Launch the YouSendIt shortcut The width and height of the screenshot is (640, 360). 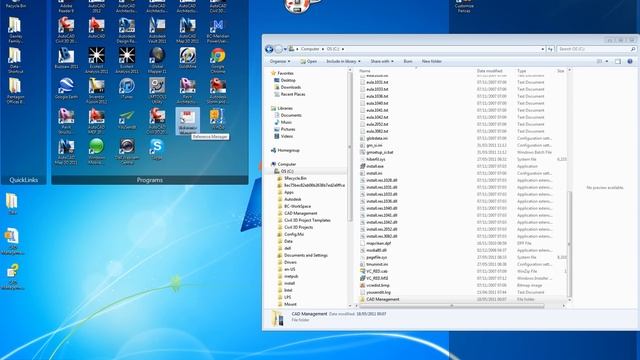[127, 120]
